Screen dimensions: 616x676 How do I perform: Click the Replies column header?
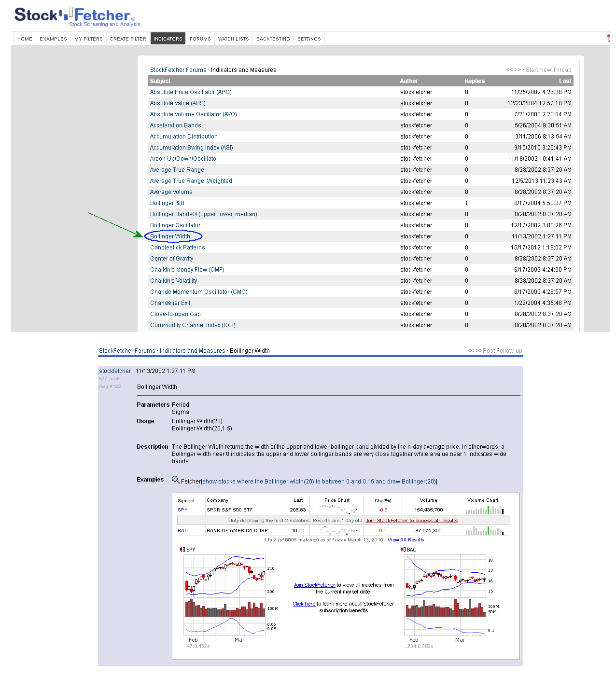pos(475,81)
